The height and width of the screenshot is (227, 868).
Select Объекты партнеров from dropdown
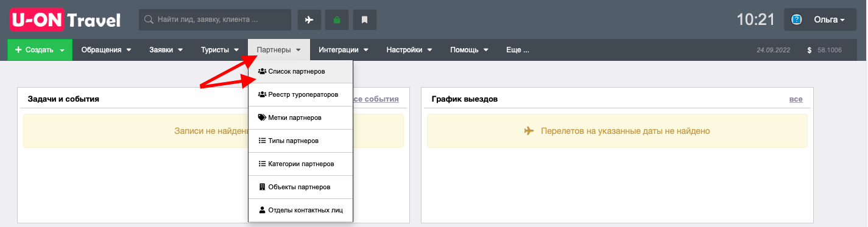300,187
